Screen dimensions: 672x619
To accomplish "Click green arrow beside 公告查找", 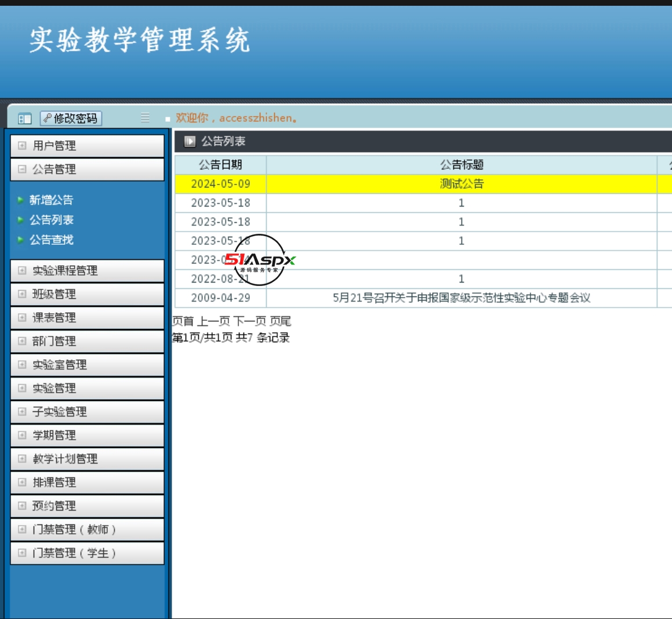I will tap(20, 240).
